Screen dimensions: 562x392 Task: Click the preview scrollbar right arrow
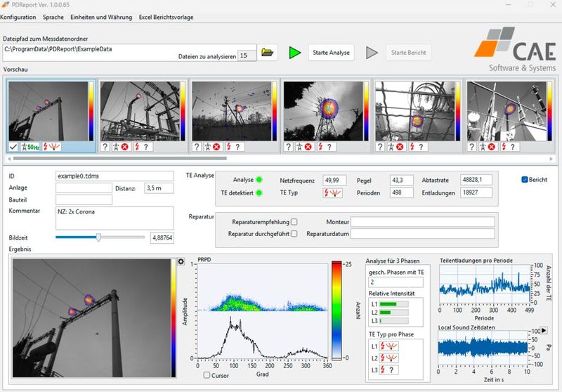coord(551,158)
